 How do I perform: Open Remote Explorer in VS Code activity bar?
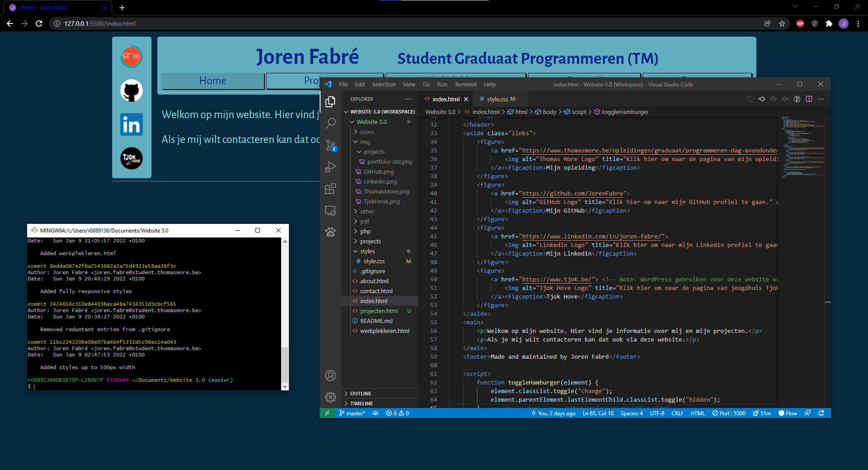click(x=330, y=210)
